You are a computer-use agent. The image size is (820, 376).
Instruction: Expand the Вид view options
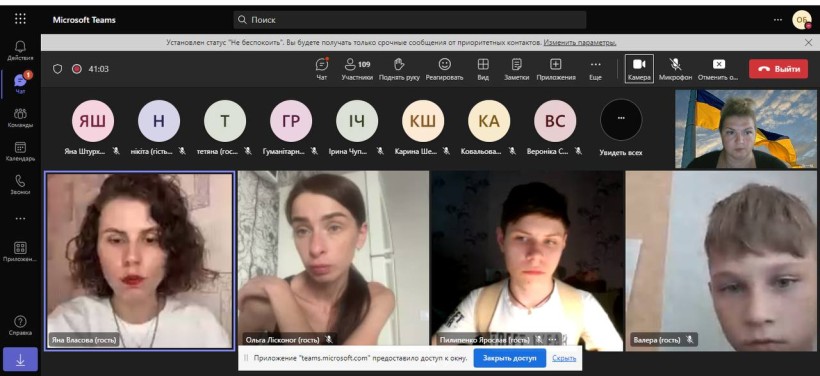pos(483,69)
